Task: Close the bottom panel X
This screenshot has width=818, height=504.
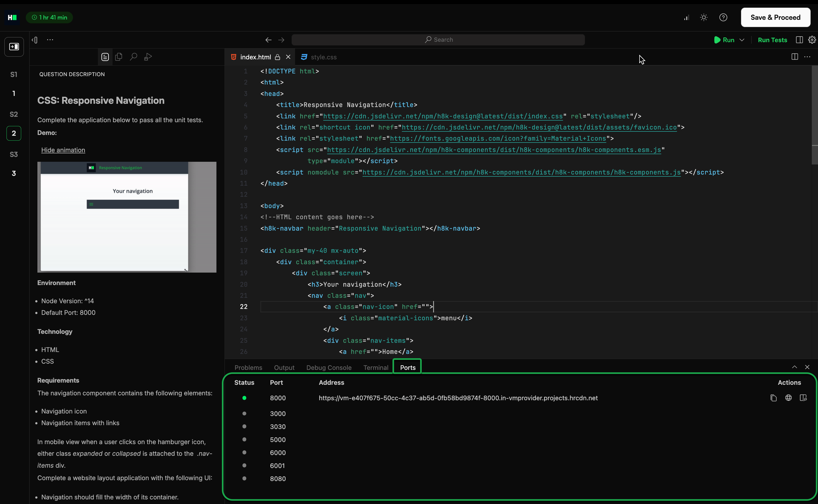Action: tap(807, 367)
